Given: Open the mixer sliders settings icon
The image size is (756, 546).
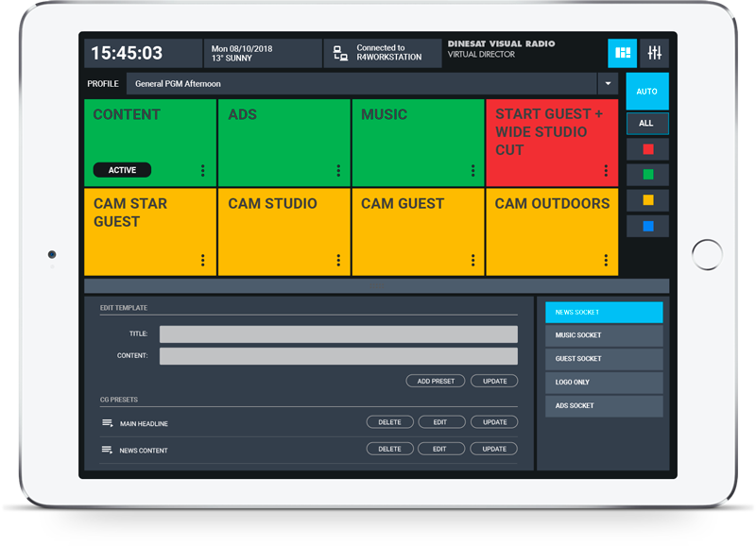Looking at the screenshot, I should pos(654,53).
